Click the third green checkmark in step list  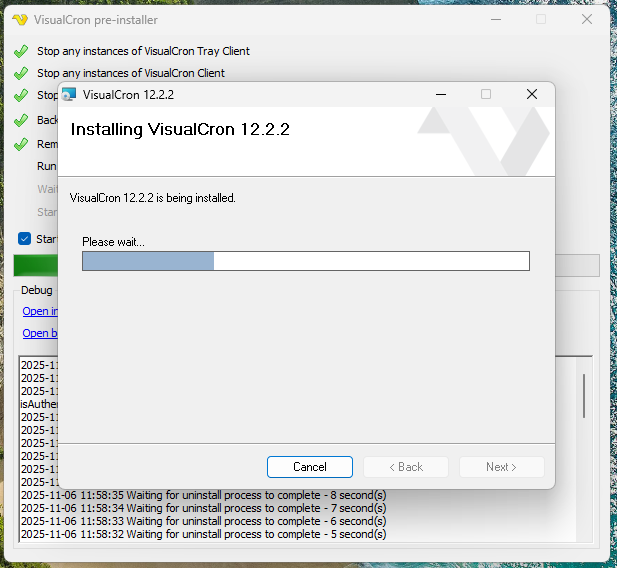point(21,96)
